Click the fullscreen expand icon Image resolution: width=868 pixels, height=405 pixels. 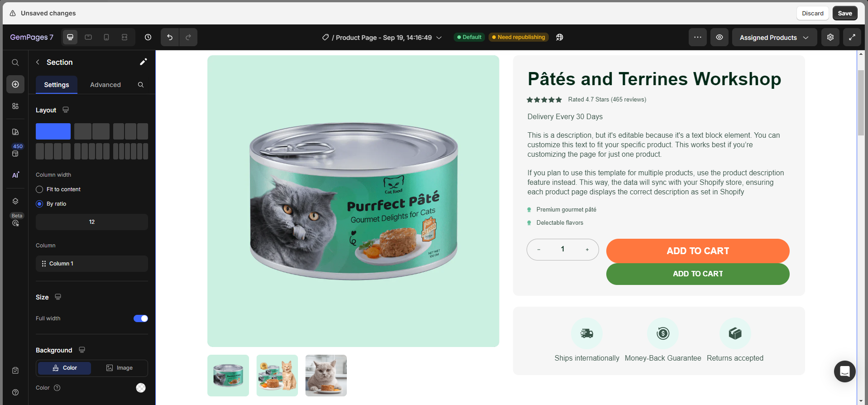pyautogui.click(x=852, y=37)
